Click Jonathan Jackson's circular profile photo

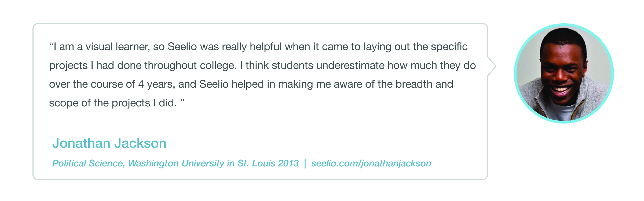coord(564,73)
